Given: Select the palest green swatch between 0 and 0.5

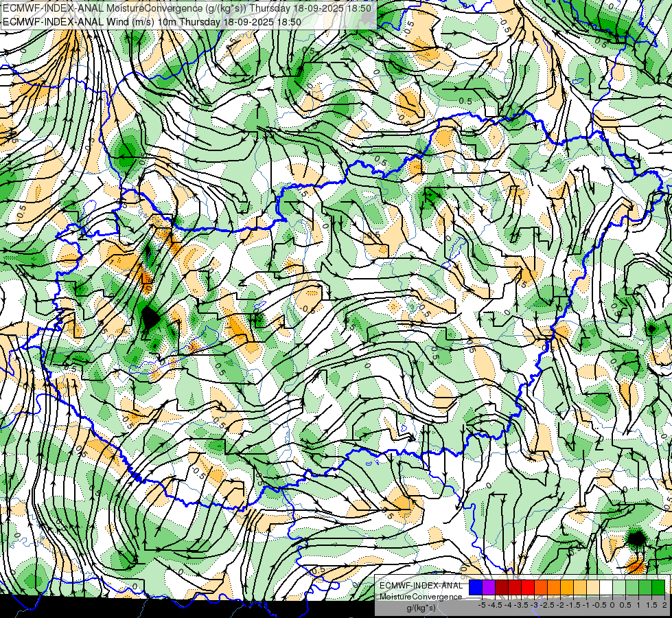Looking at the screenshot, I should point(619,587).
